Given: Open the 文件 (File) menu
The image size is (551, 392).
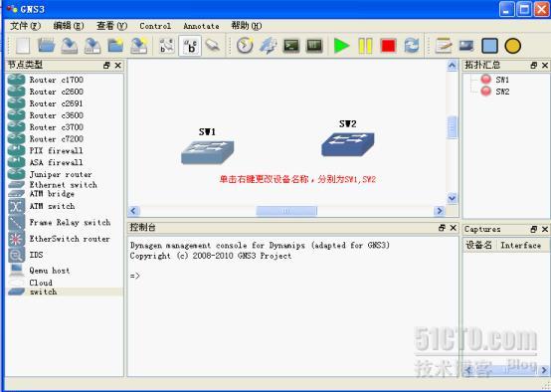Looking at the screenshot, I should (x=25, y=26).
